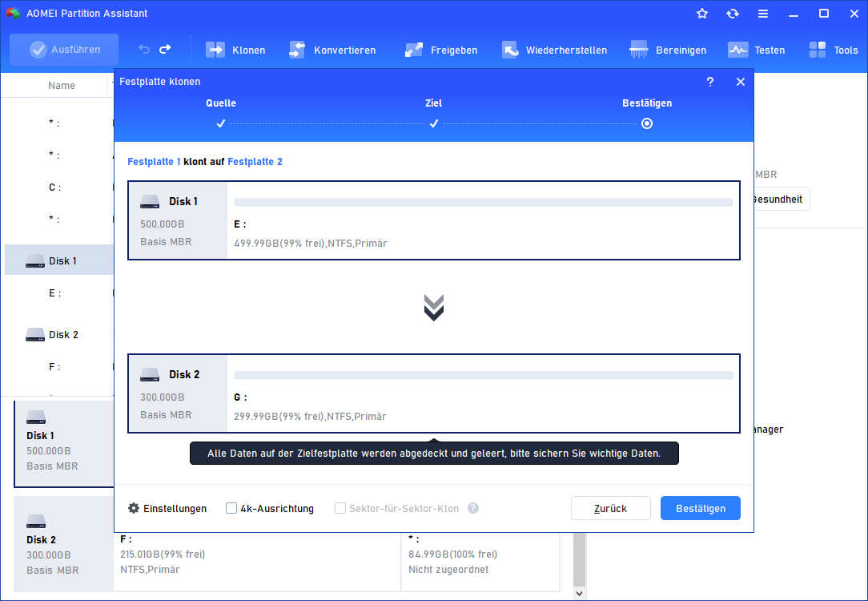Image resolution: width=868 pixels, height=601 pixels.
Task: Enable the 4k-Ausrichtung checkbox
Action: pos(231,508)
